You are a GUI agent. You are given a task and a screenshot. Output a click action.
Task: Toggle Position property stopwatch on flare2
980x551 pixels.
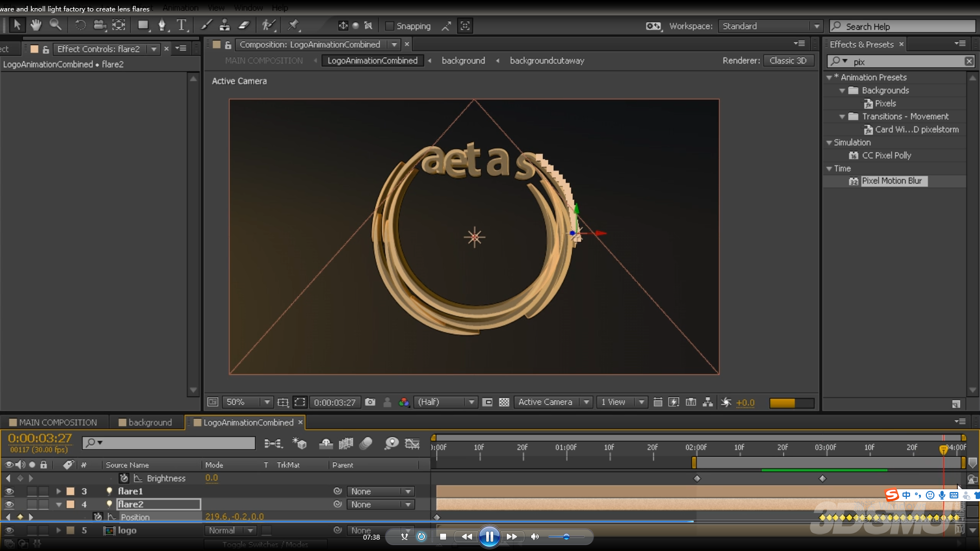click(98, 517)
